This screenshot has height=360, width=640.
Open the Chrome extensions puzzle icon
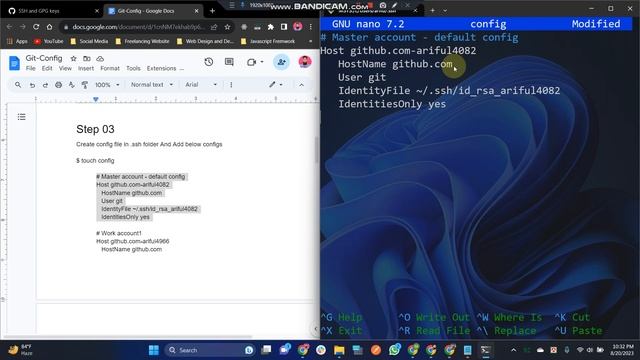coord(271,27)
